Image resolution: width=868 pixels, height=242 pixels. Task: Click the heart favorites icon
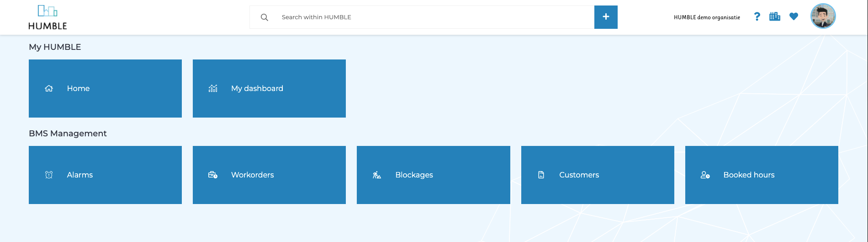click(x=794, y=16)
